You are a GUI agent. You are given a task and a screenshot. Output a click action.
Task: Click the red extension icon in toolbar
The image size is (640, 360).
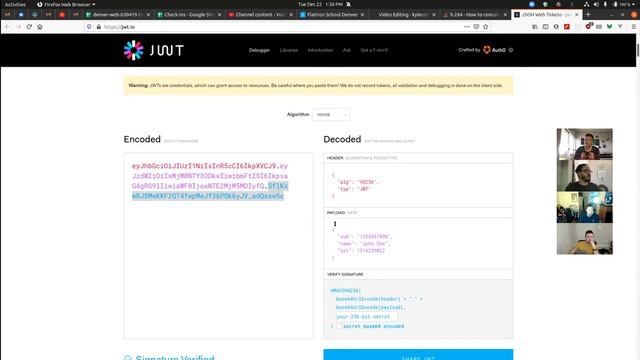[x=567, y=27]
